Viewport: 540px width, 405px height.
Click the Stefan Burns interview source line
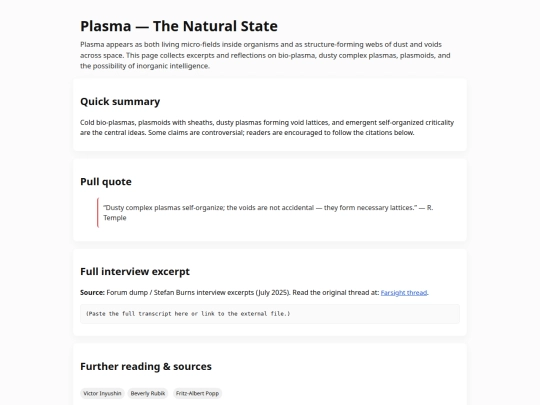[x=254, y=293]
